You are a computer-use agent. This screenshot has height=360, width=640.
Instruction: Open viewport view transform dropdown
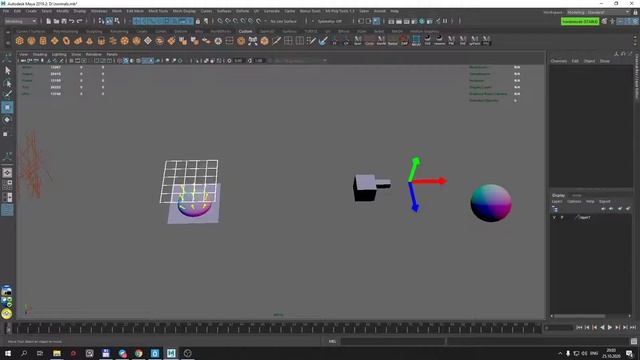(x=300, y=61)
